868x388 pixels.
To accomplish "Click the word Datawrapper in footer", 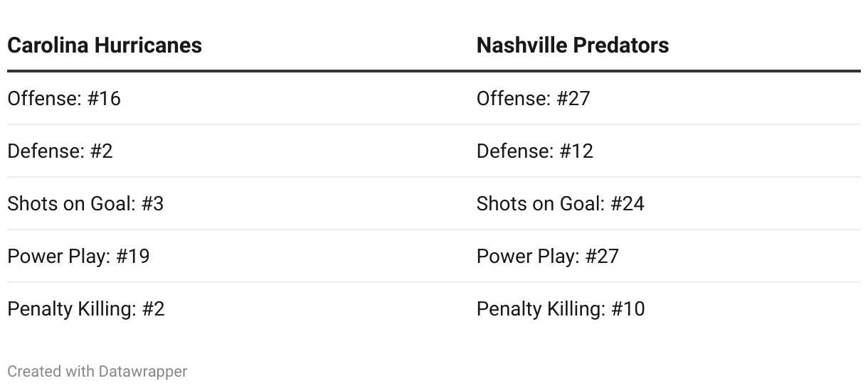I will click(143, 371).
